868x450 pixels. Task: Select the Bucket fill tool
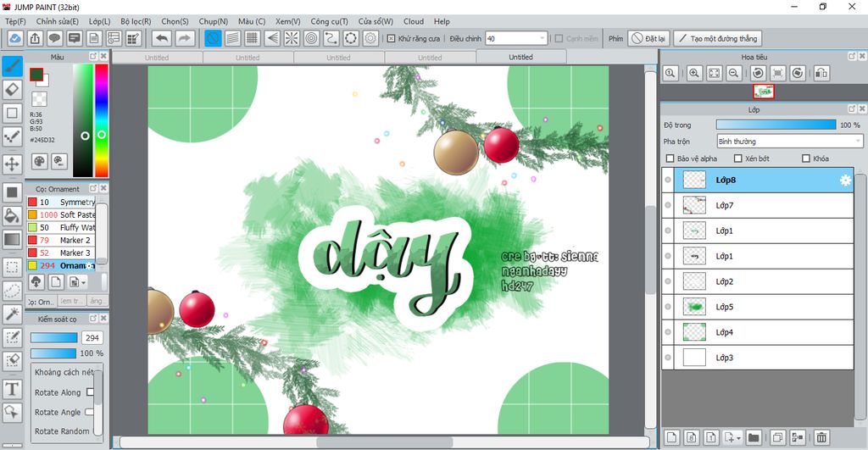(x=12, y=215)
